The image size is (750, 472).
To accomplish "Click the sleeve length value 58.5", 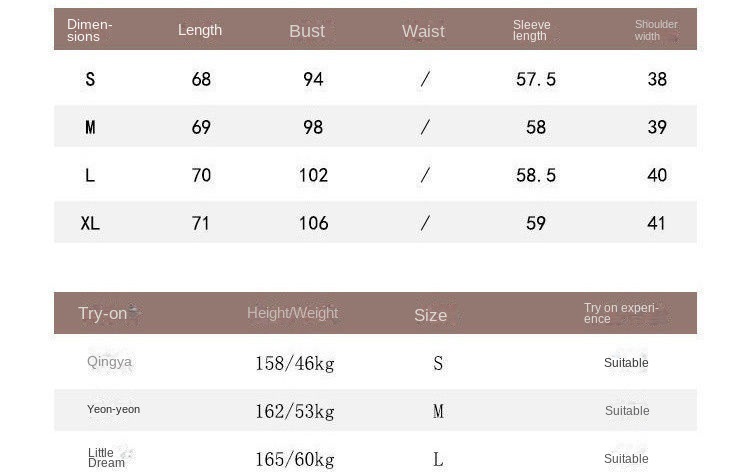I will tap(536, 175).
